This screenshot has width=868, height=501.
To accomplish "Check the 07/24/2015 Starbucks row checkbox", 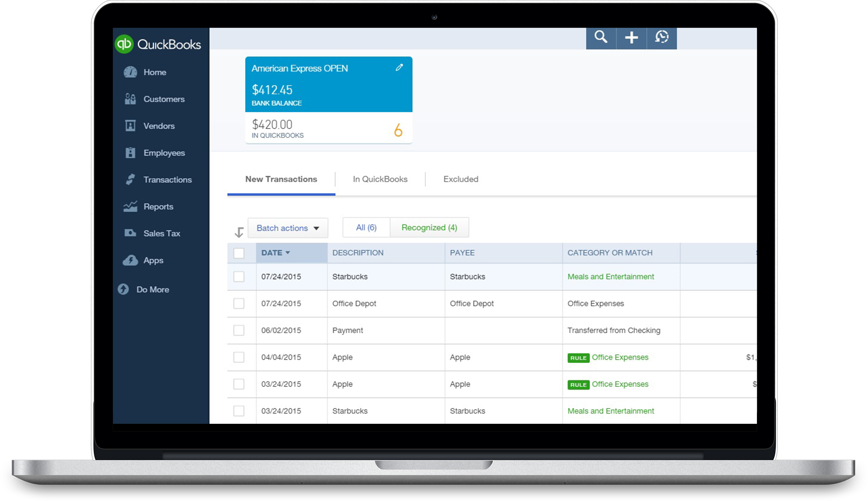I will [x=239, y=277].
